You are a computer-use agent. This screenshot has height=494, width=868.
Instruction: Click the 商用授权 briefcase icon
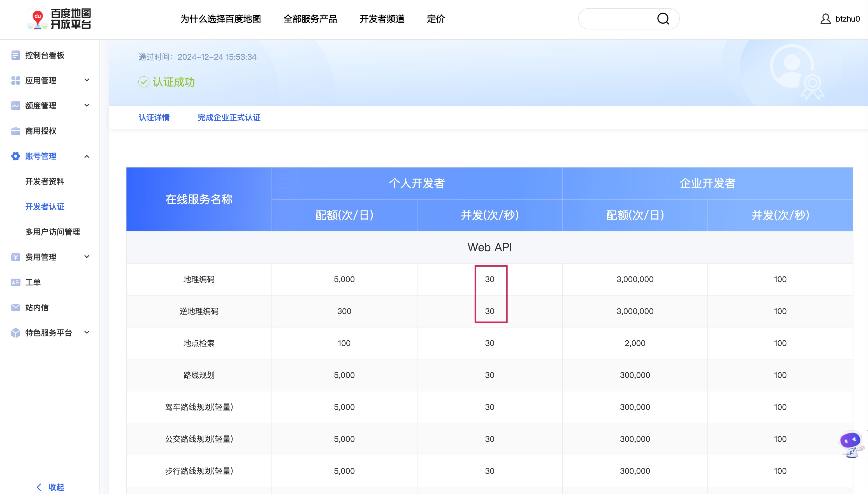point(15,131)
